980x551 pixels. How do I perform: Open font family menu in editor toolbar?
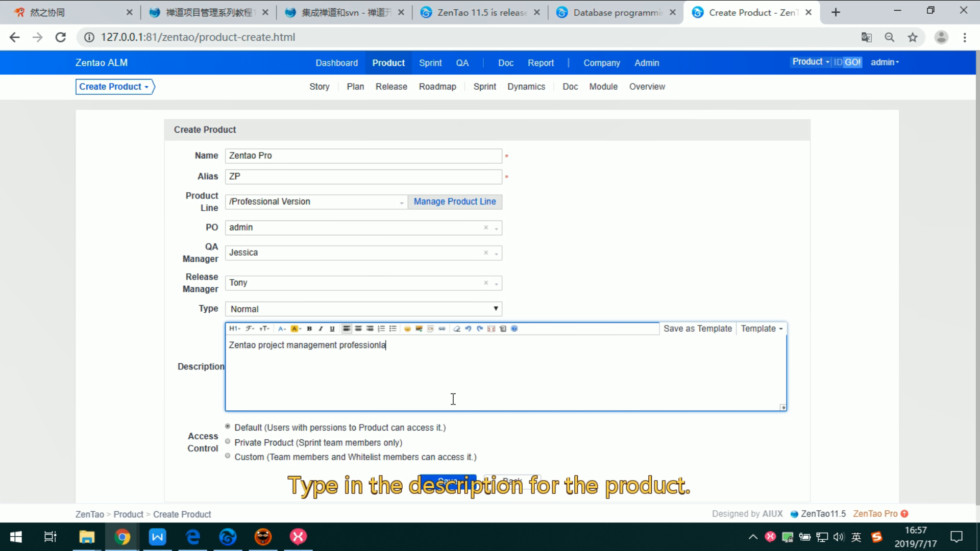(x=250, y=329)
